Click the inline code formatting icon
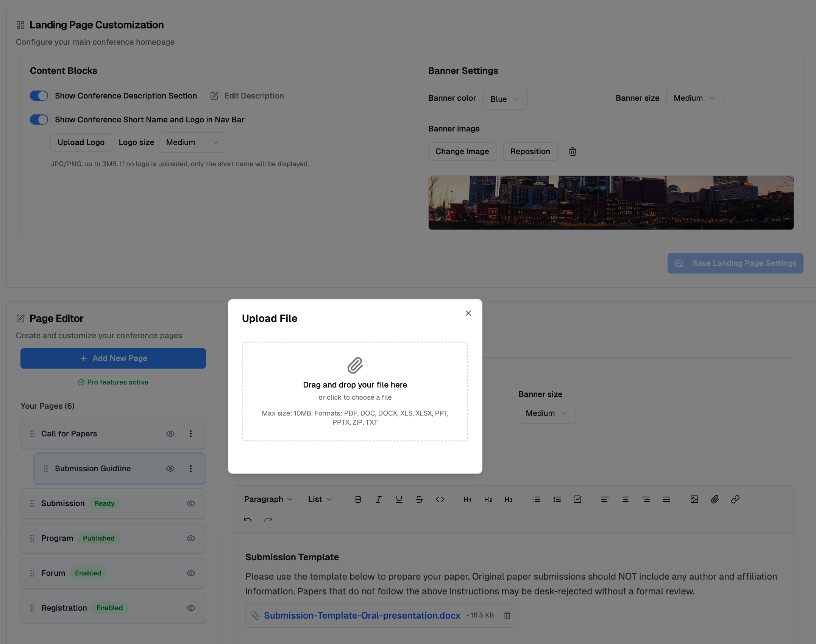Image resolution: width=816 pixels, height=644 pixels. (x=440, y=499)
